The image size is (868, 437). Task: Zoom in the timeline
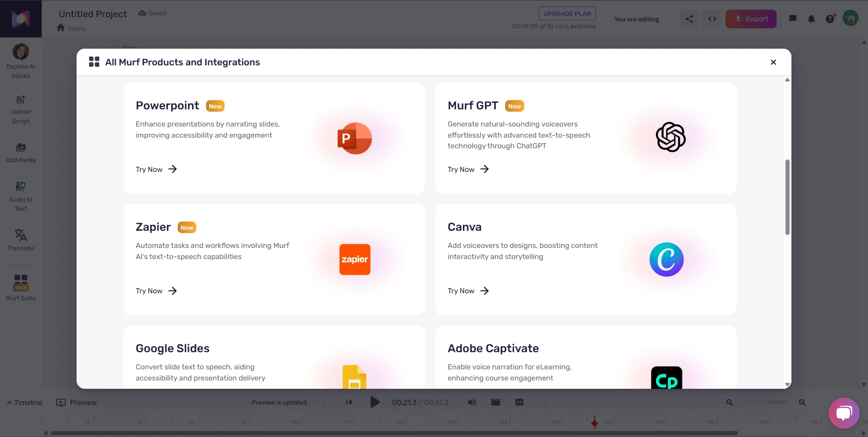(x=802, y=402)
